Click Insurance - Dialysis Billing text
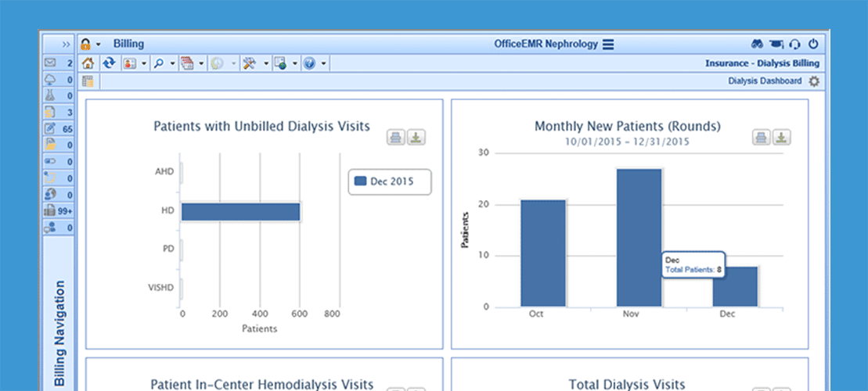Screen dimensions: 868x391 (762, 63)
